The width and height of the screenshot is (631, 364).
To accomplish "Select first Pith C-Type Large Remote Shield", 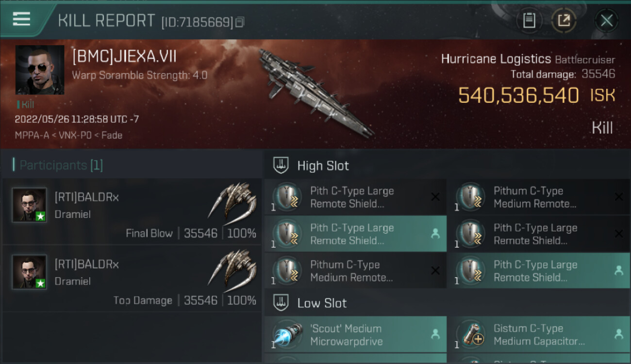I will tap(355, 197).
